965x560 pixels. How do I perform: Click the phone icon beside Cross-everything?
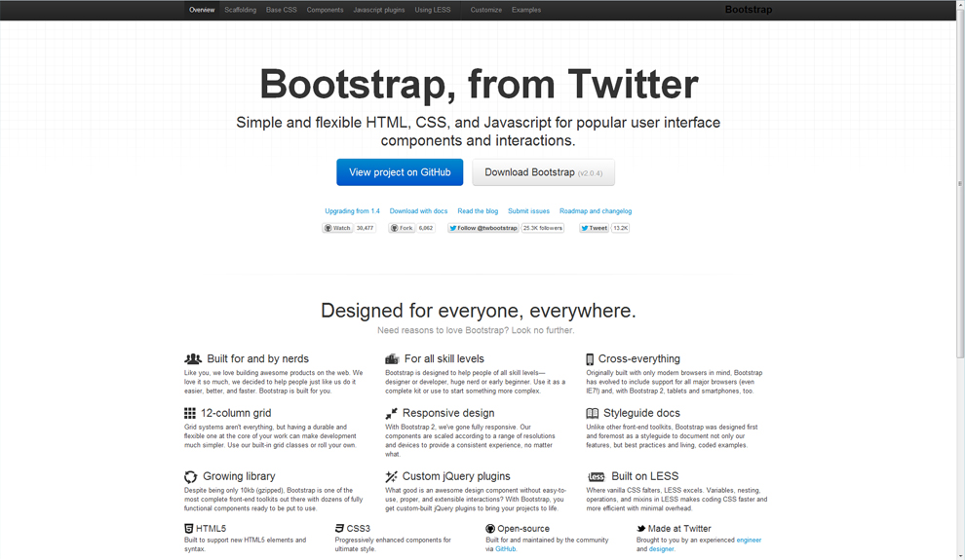(590, 359)
